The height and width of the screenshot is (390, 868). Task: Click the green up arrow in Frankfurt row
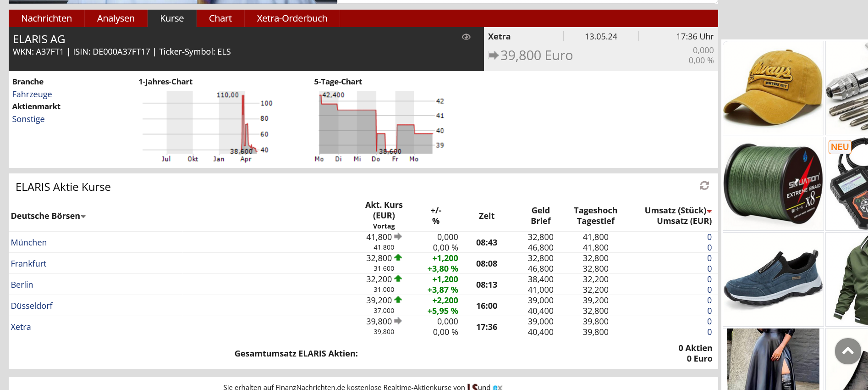tap(398, 258)
